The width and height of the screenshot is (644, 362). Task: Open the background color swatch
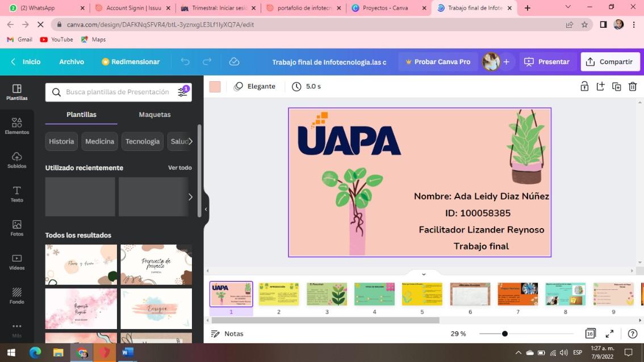pos(215,86)
